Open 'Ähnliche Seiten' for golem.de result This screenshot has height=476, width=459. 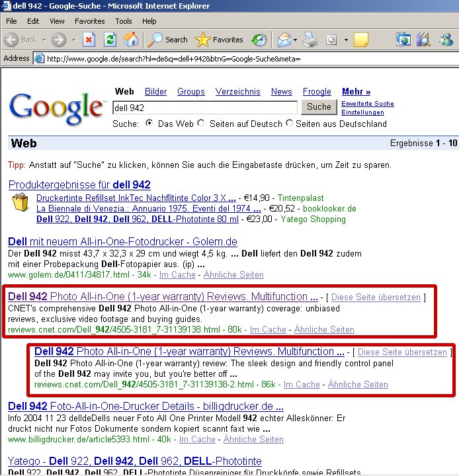pyautogui.click(x=233, y=275)
